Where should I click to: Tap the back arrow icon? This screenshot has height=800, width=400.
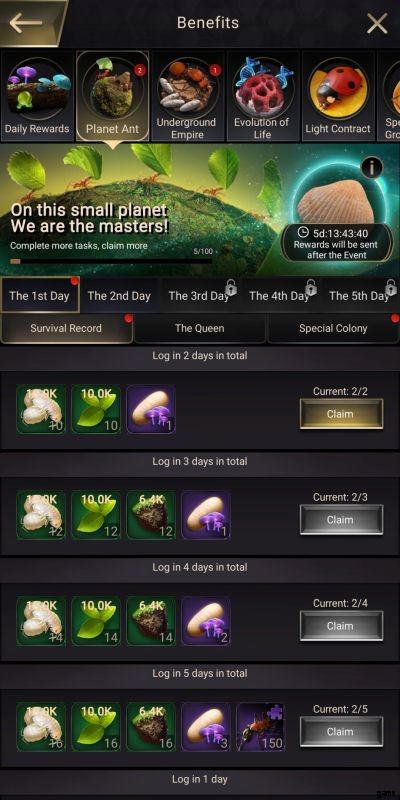pos(26,23)
